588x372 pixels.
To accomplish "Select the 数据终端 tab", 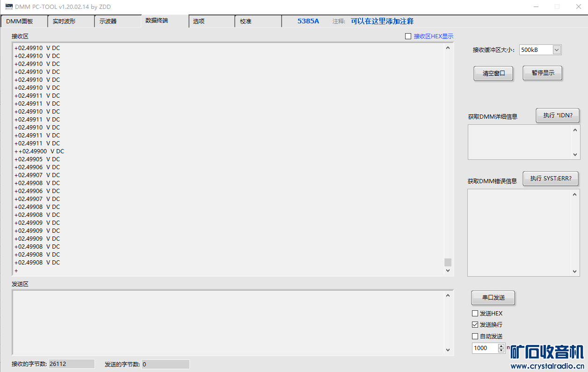I will tap(165, 21).
